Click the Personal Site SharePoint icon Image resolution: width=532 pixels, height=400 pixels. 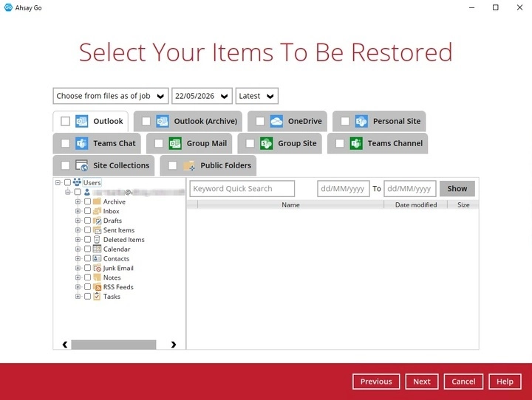tap(361, 121)
